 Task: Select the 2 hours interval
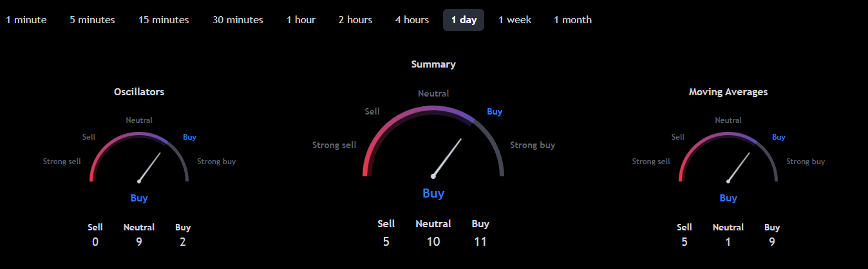(355, 20)
